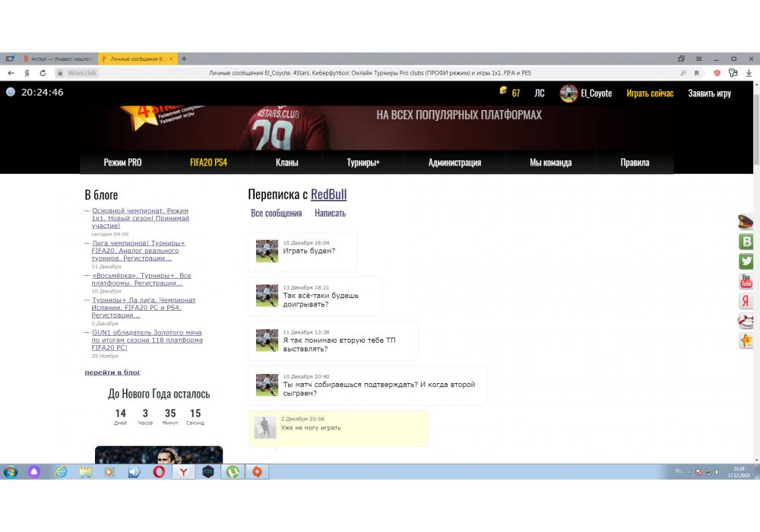Viewport: 760px width, 532px height.
Task: Click taskbar clock showing 17.12.2019
Action: (739, 472)
